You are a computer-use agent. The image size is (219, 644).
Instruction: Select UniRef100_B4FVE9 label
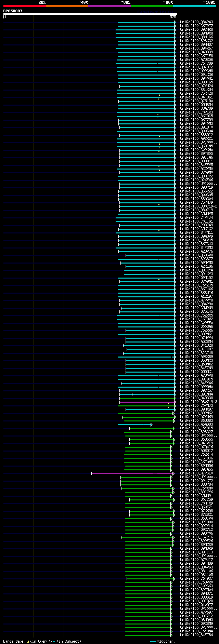point(196,443)
